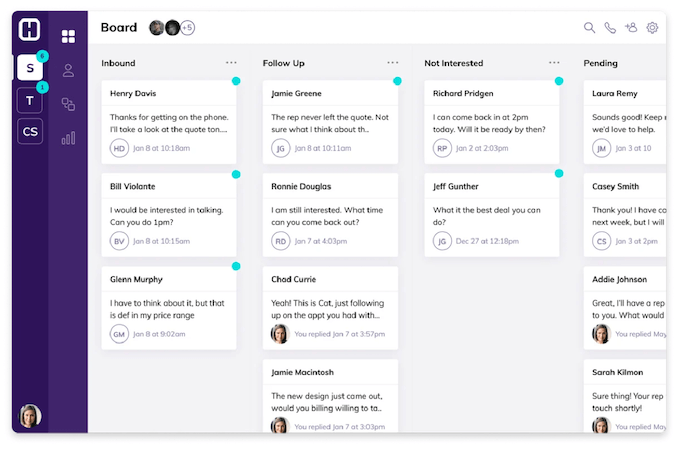Show the +5 additional board members
The height and width of the screenshot is (449, 680).
(x=187, y=28)
